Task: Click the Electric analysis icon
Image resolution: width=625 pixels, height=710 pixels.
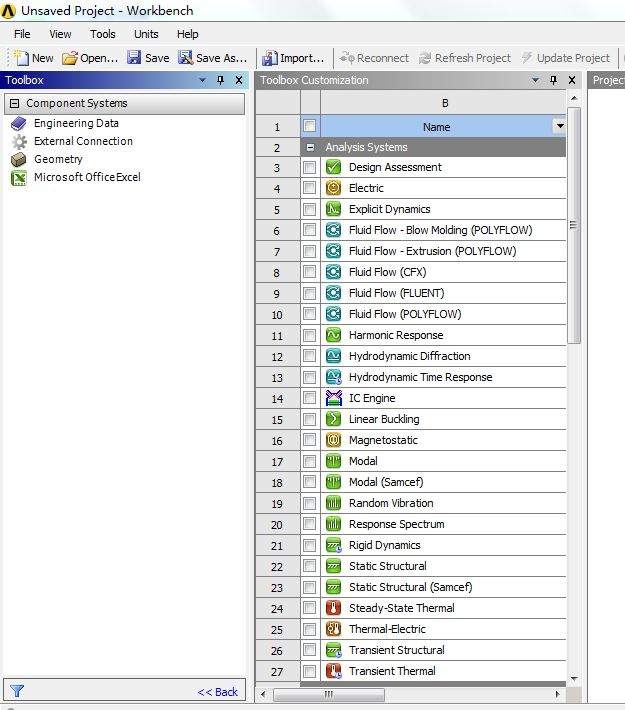Action: pos(334,188)
